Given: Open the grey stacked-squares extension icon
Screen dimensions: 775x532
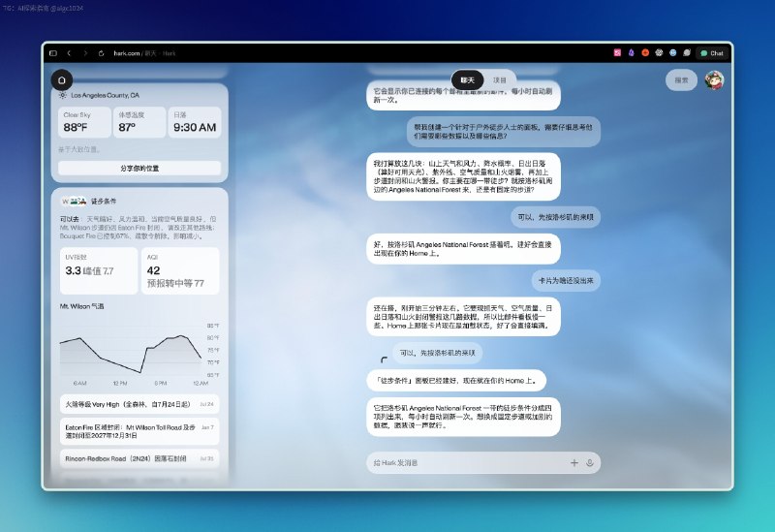Looking at the screenshot, I should (x=687, y=52).
